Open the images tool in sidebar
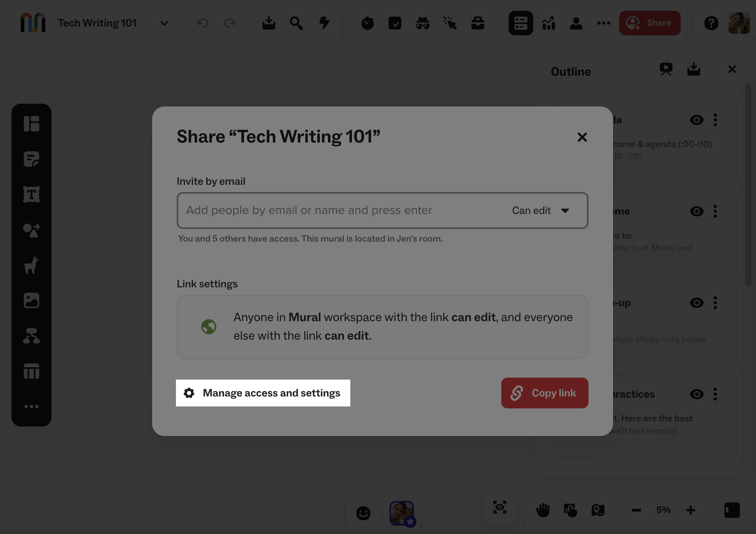Image resolution: width=756 pixels, height=534 pixels. (x=31, y=300)
